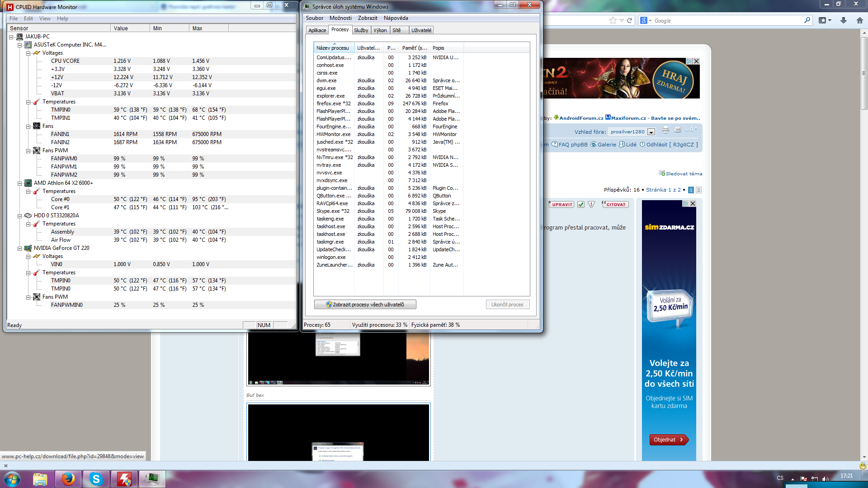Open Task Manager Možnosti menu

[340, 18]
